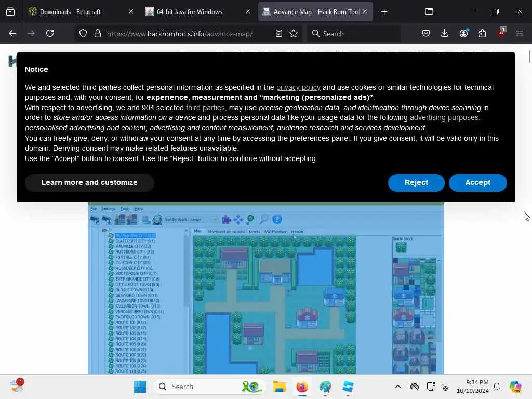
Task: Accept cookies with the Accept button
Action: [478, 182]
